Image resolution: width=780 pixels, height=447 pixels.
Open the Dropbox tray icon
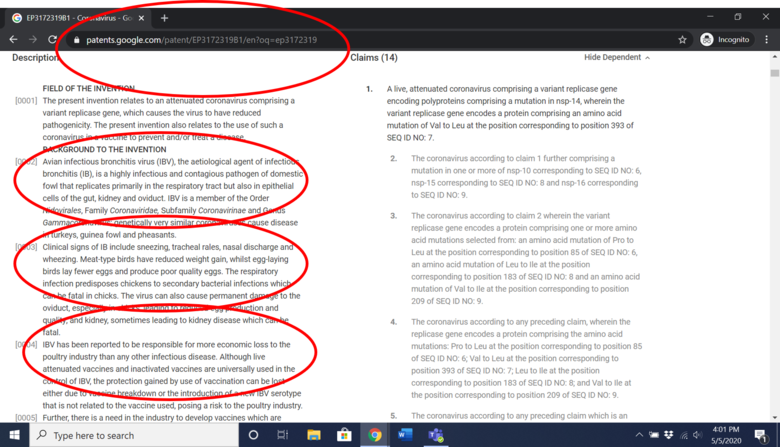[669, 435]
